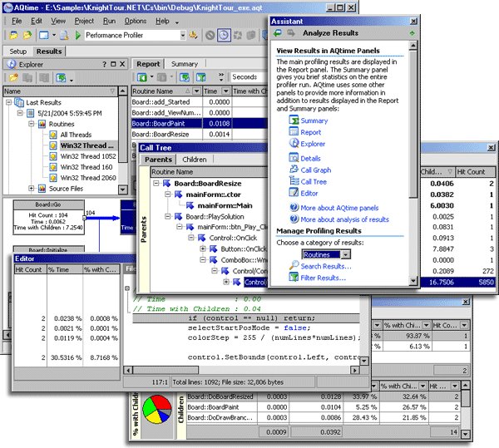Click the third Report toolbar icon with green arrow

(x=185, y=77)
